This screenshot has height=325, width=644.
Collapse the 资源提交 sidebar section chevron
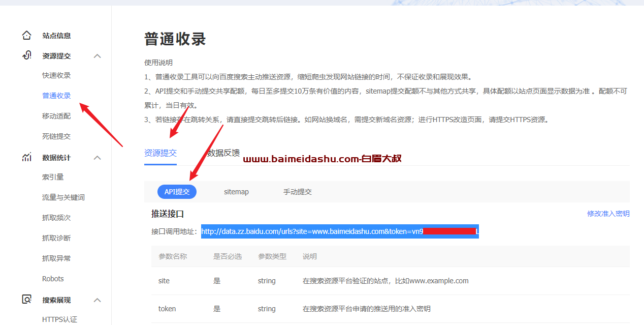click(x=98, y=56)
